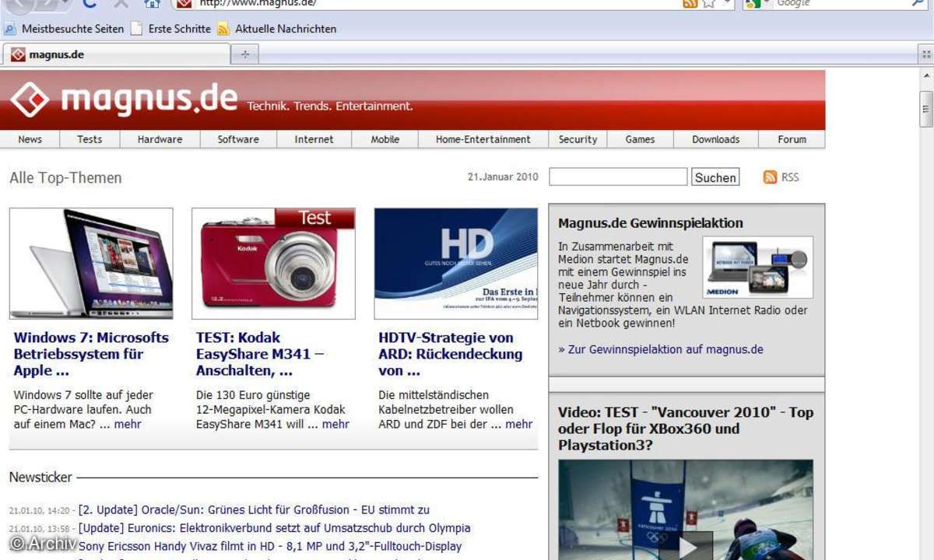Open headline TEST: Kodak EasyShare M341
Screen dimensions: 934x560
(x=260, y=354)
